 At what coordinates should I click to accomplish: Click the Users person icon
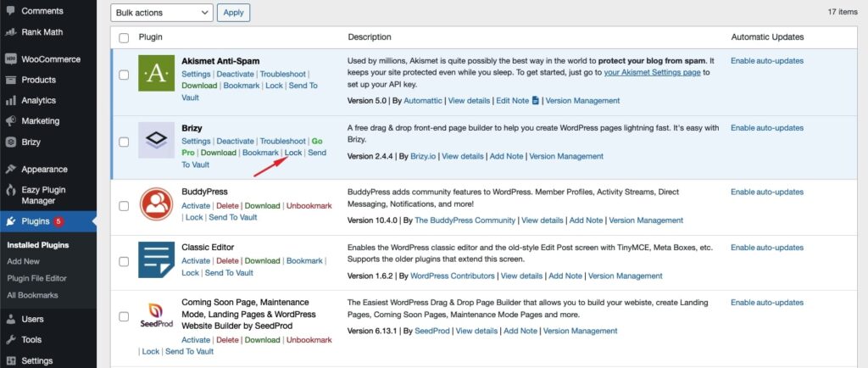[x=10, y=320]
